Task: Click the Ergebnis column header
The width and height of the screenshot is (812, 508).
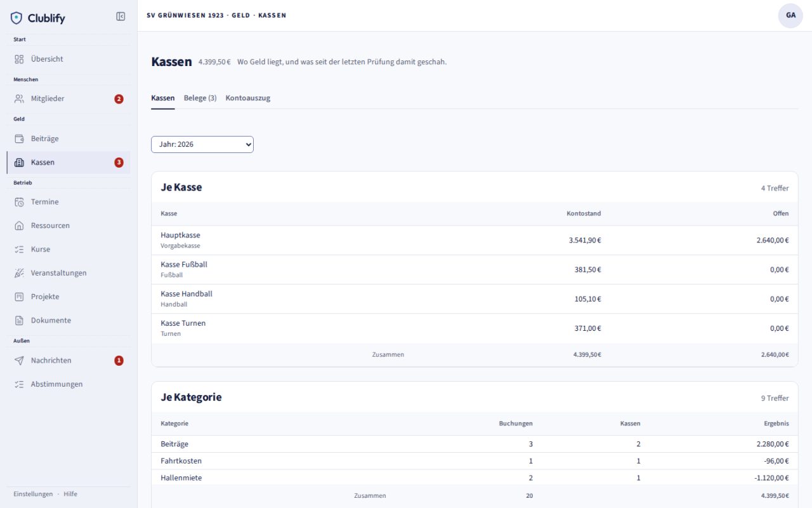Action: [776, 424]
